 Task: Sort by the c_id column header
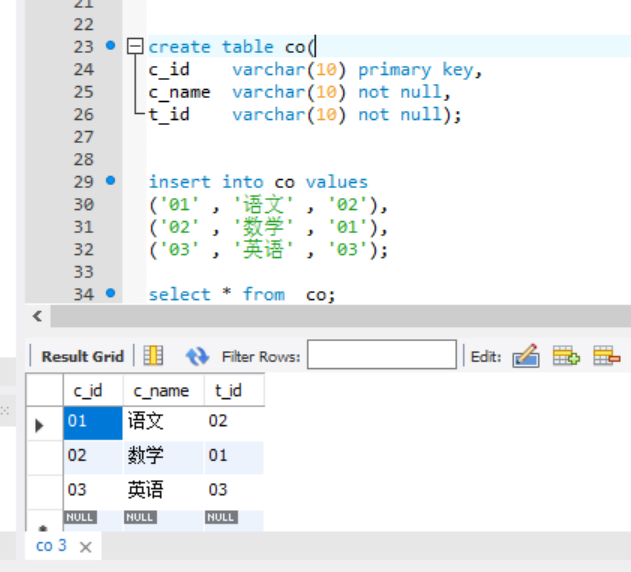tap(93, 390)
